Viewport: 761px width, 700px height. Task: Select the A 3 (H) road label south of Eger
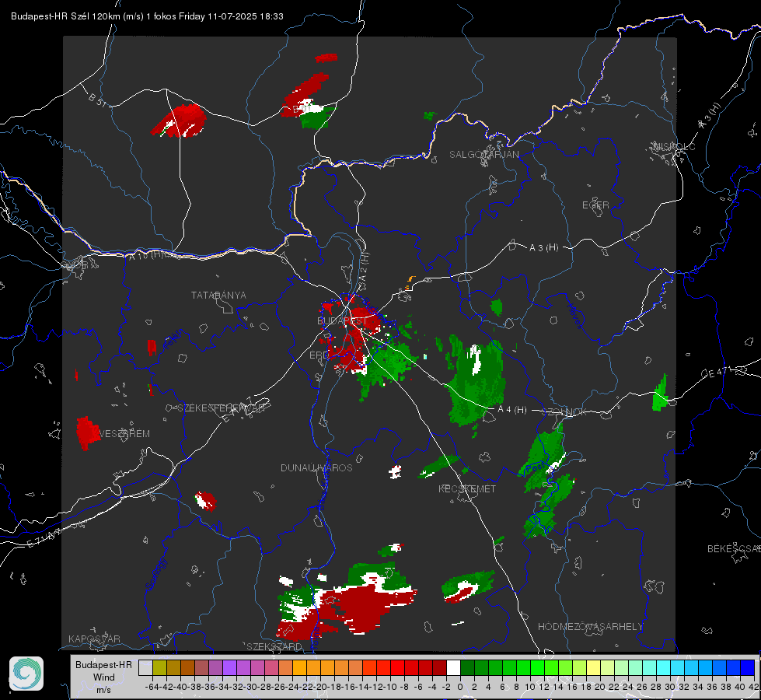(x=543, y=248)
